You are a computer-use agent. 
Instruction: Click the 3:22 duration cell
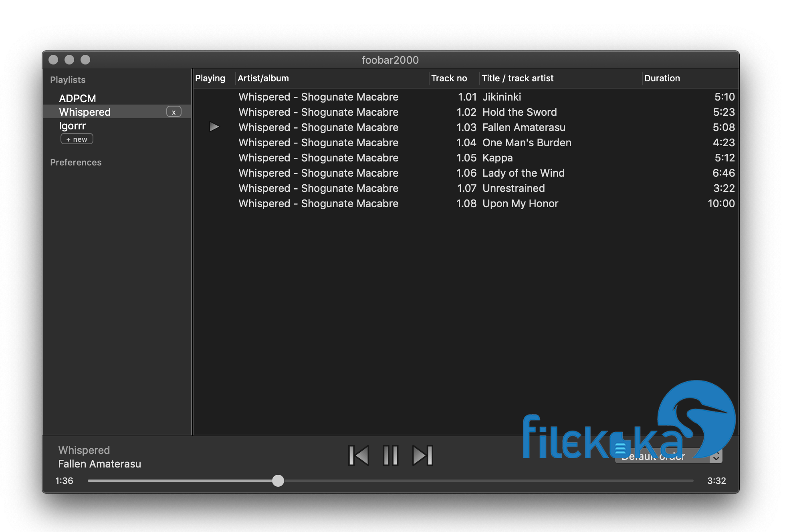(x=724, y=188)
